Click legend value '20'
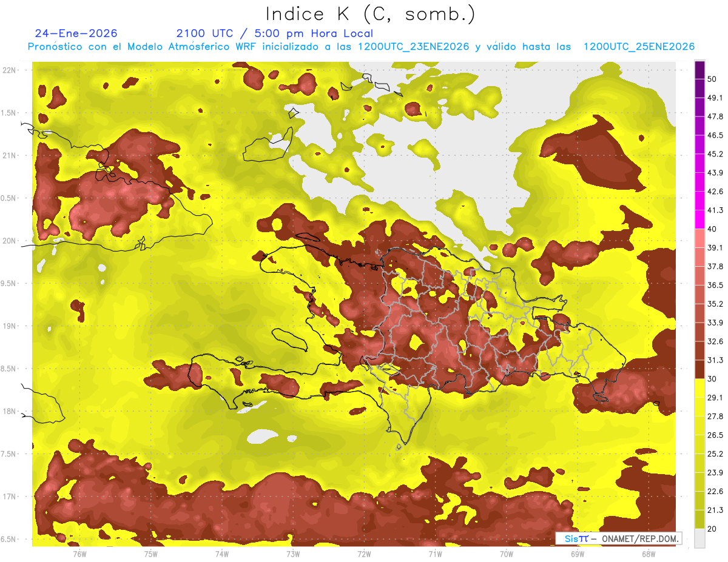The image size is (728, 562). [712, 529]
